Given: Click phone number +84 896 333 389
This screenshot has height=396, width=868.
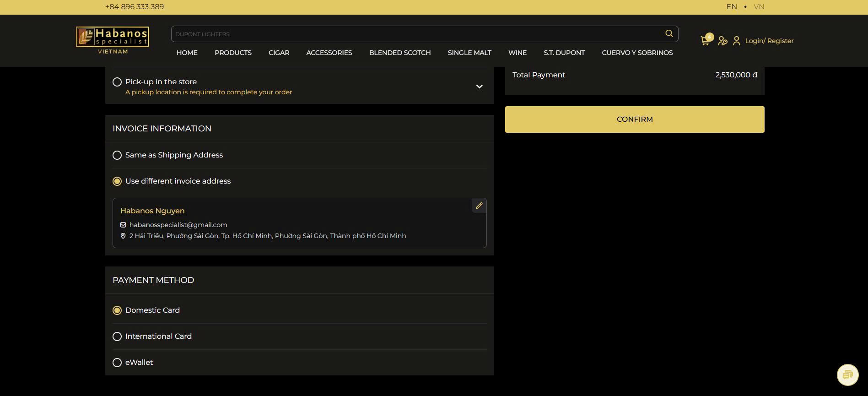Looking at the screenshot, I should 135,6.
